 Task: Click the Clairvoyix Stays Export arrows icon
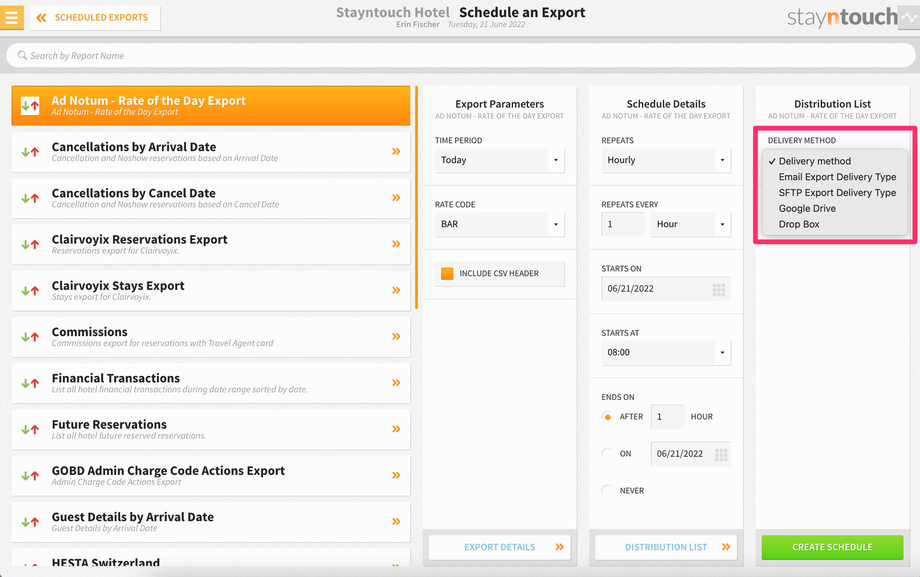coord(30,291)
